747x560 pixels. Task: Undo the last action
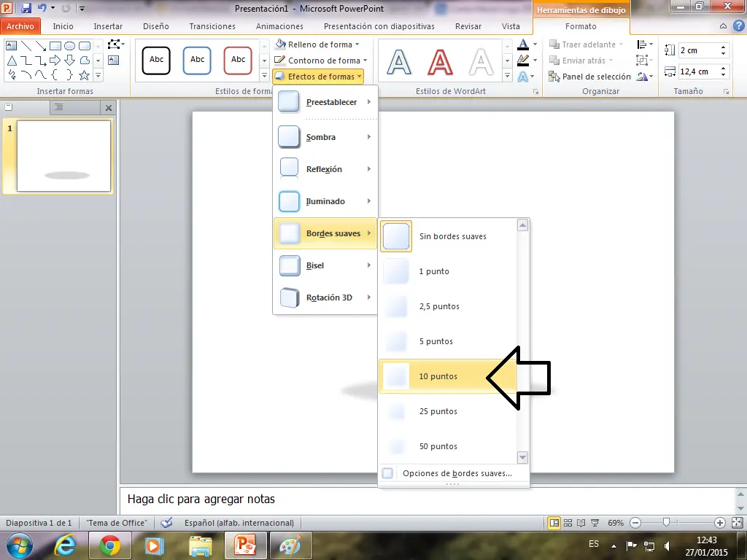click(x=42, y=8)
